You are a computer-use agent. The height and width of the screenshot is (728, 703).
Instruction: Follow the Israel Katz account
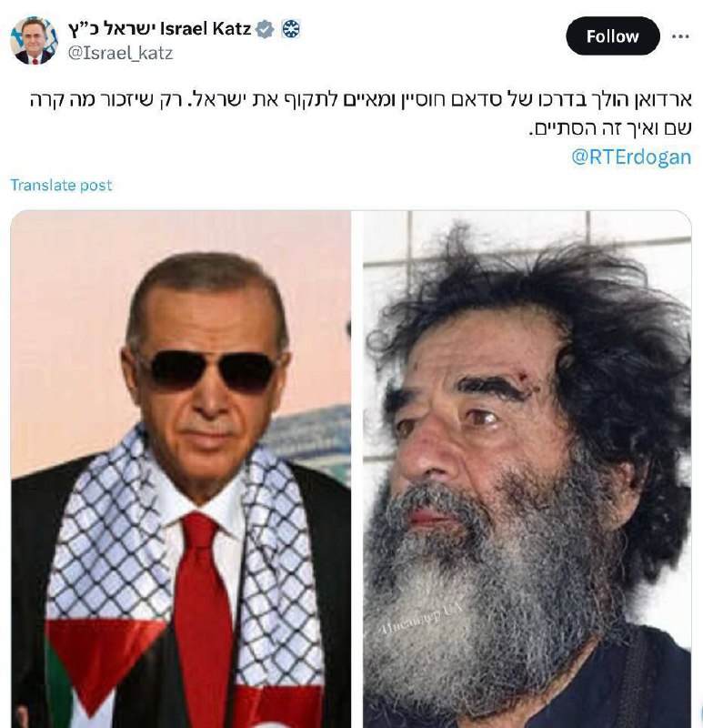pyautogui.click(x=613, y=36)
